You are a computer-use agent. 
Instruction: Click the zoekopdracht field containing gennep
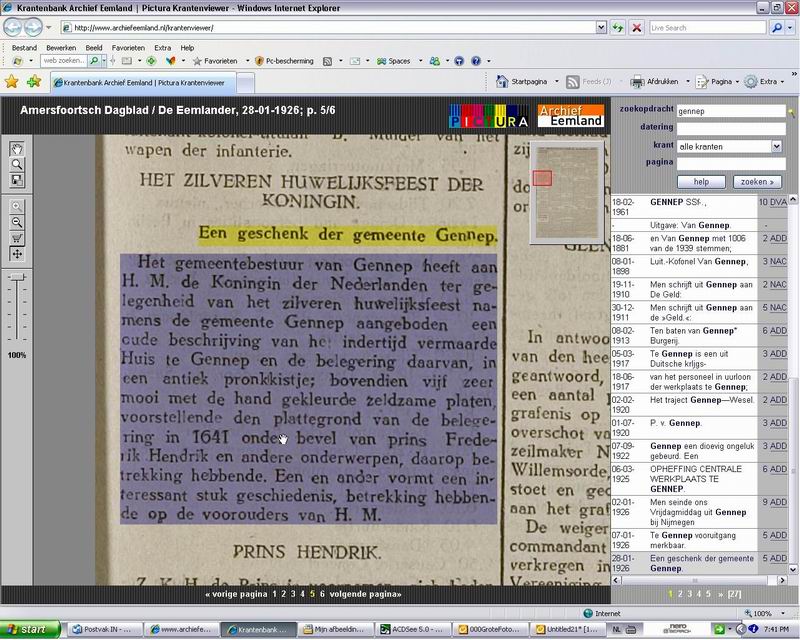point(731,111)
